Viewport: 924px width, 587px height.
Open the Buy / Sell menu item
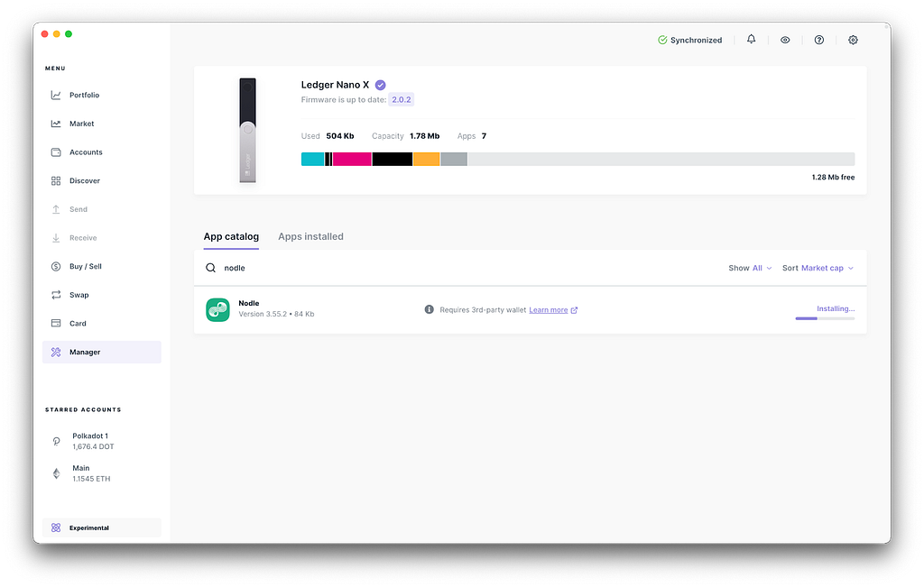[101, 266]
